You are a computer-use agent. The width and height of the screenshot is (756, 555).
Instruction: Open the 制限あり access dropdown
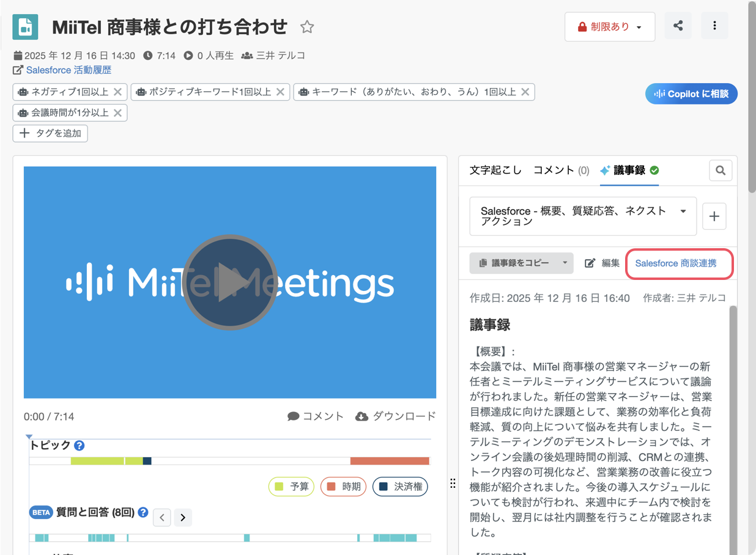click(610, 27)
